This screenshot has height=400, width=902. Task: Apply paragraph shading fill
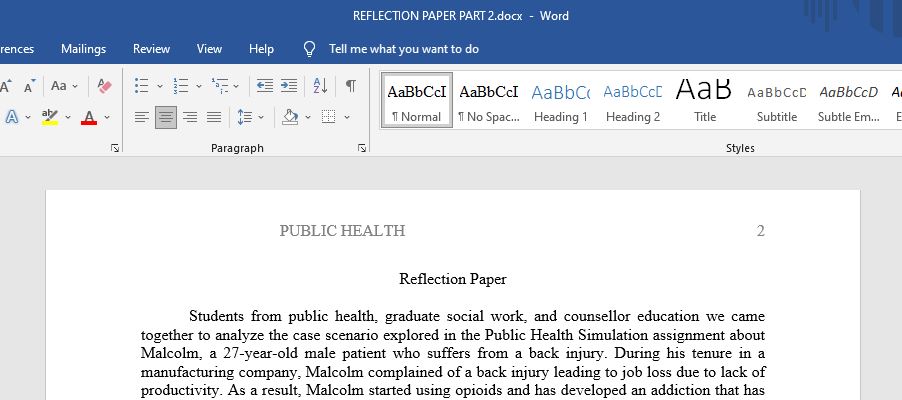[291, 117]
